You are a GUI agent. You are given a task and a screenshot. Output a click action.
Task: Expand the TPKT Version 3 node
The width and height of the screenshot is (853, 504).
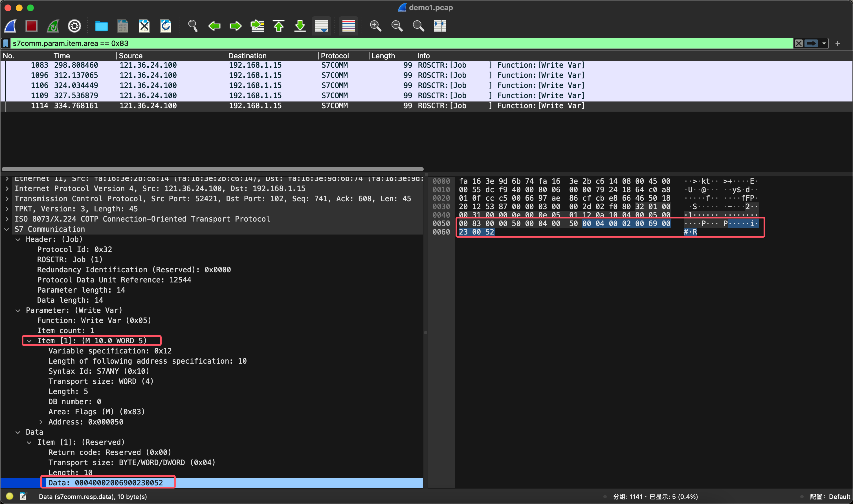point(7,209)
